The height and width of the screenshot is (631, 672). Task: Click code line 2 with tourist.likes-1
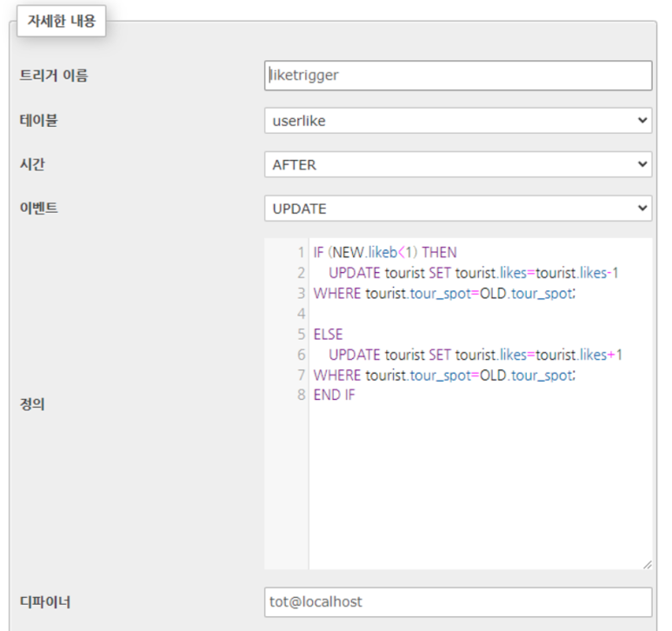(x=474, y=273)
